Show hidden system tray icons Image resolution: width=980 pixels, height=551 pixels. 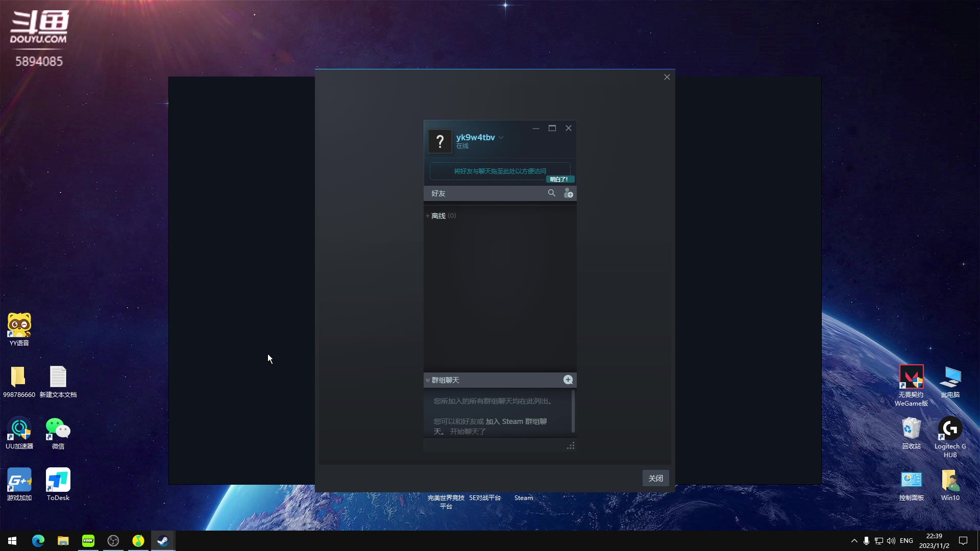point(854,541)
